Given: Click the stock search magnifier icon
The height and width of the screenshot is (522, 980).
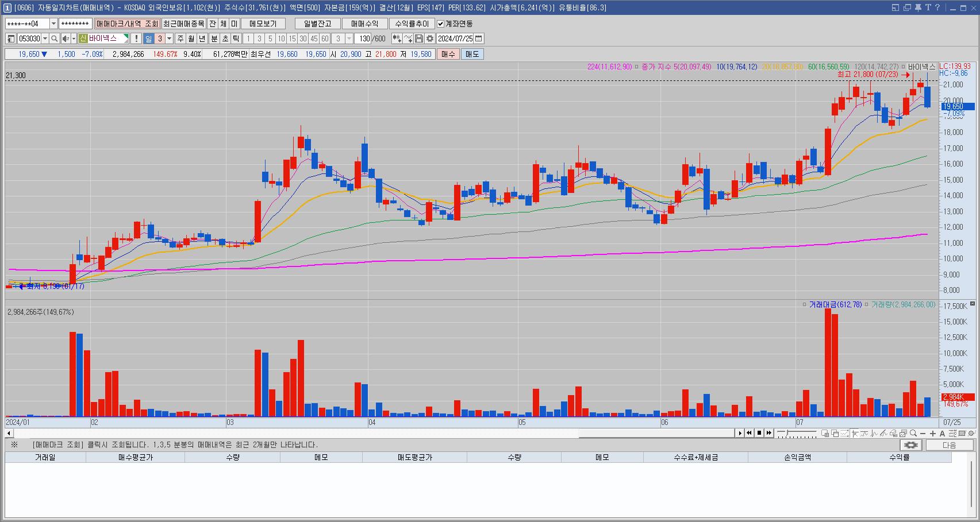Looking at the screenshot, I should click(54, 38).
